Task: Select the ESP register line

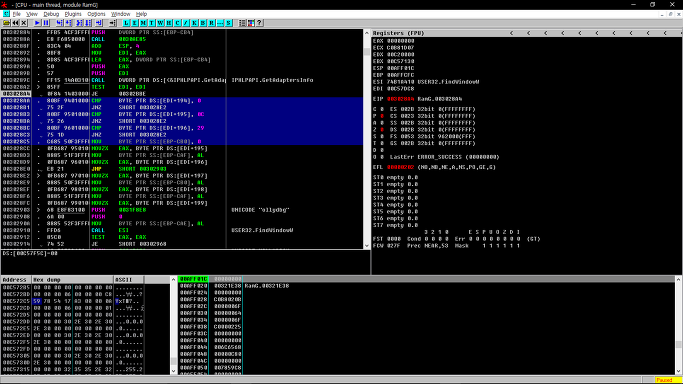Action: tap(393, 68)
